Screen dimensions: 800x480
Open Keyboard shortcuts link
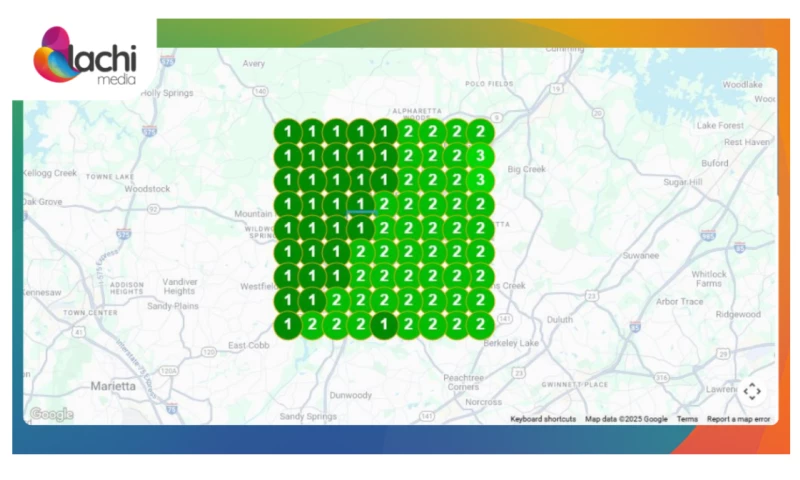(x=543, y=419)
